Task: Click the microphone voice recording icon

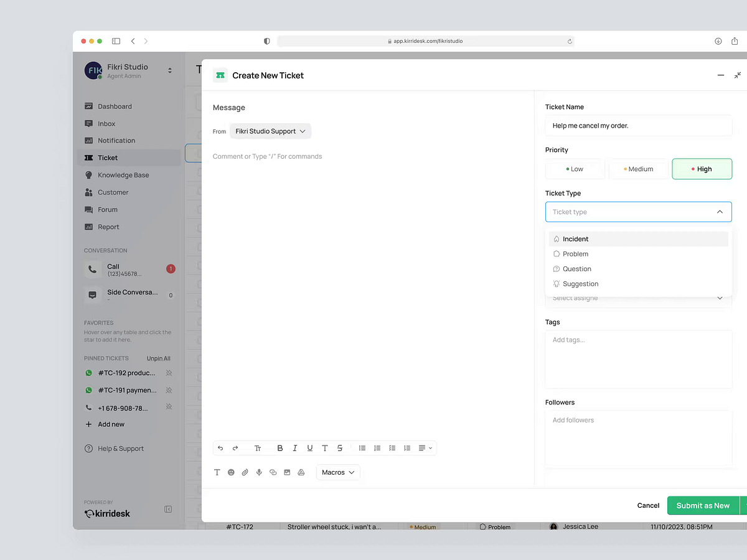Action: (259, 472)
